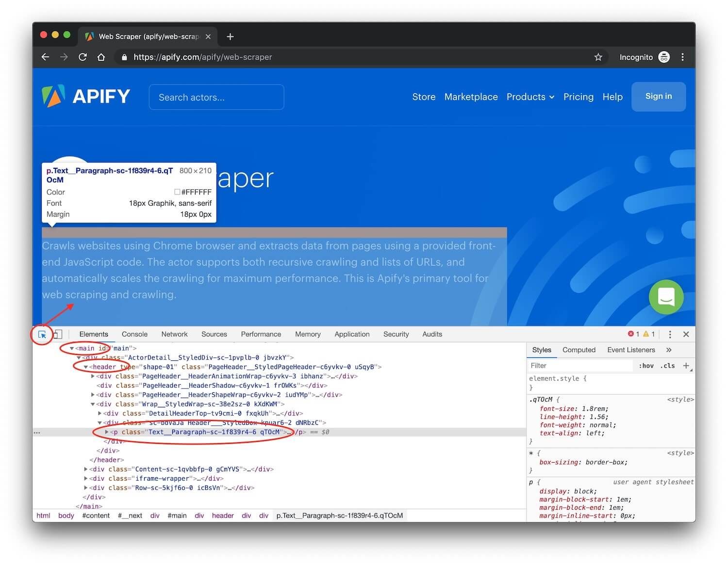Expand the Content-sc-1qvbbfp-0 div

86,469
